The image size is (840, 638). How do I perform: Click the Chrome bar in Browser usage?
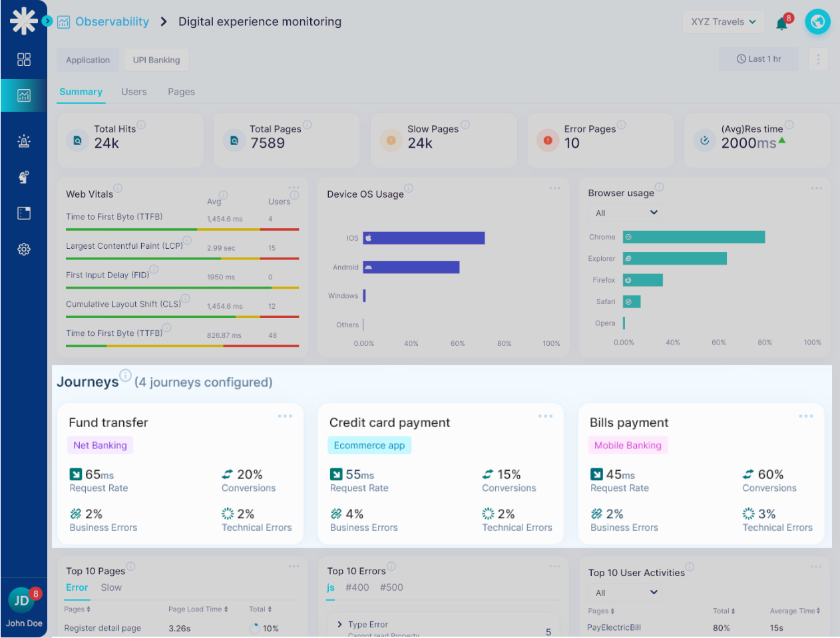point(694,237)
